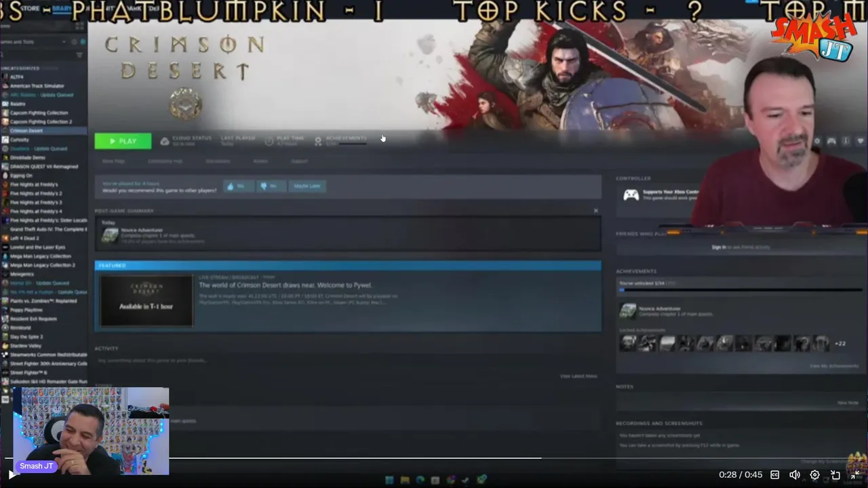Open the game info icon
Image resolution: width=868 pixels, height=488 pixels.
tap(846, 141)
